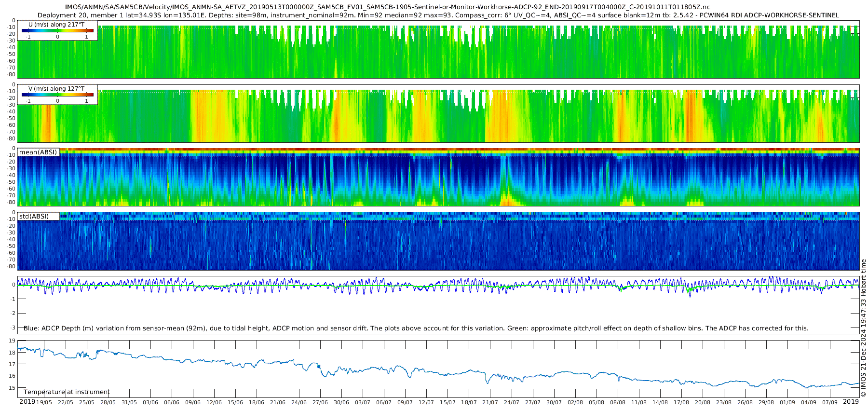Click the U velocity colorbar legend
This screenshot has height=410, width=868.
pos(57,31)
